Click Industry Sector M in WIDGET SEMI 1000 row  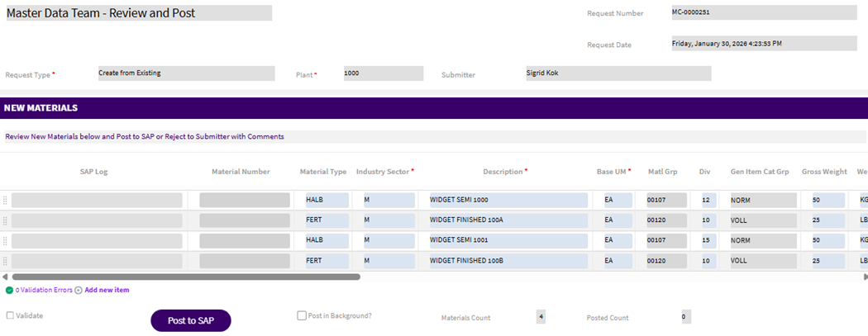pyautogui.click(x=389, y=200)
